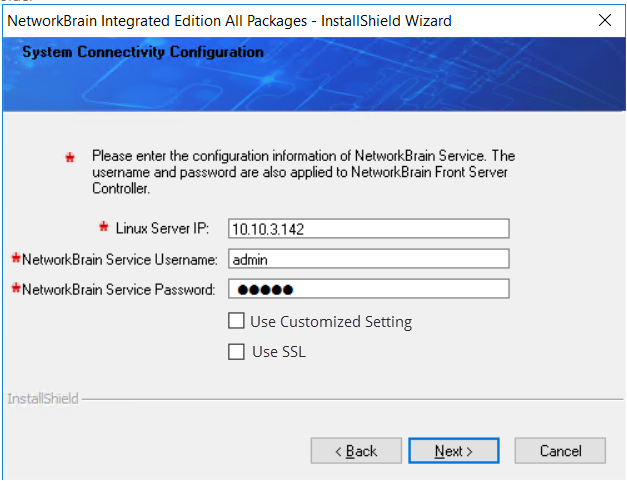
Task: Close the InstallShield Wizard window
Action: point(605,20)
